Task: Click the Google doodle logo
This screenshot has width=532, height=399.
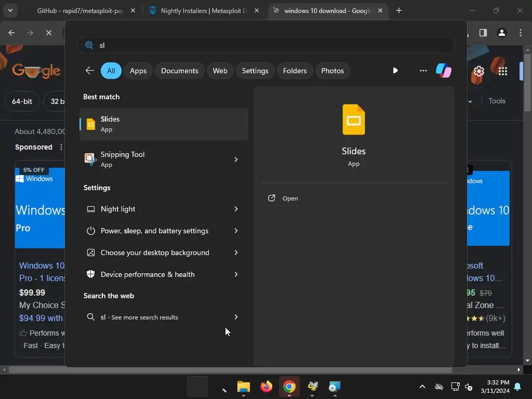Action: point(36,71)
